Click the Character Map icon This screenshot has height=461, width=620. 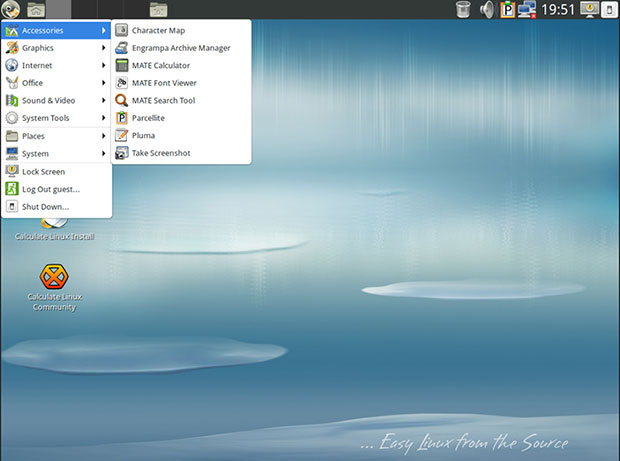[x=121, y=30]
